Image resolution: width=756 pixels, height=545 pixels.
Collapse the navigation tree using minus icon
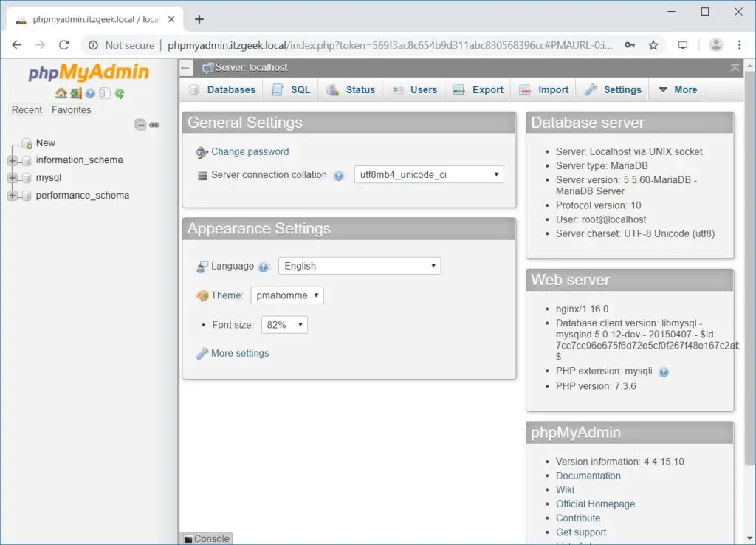(x=140, y=124)
